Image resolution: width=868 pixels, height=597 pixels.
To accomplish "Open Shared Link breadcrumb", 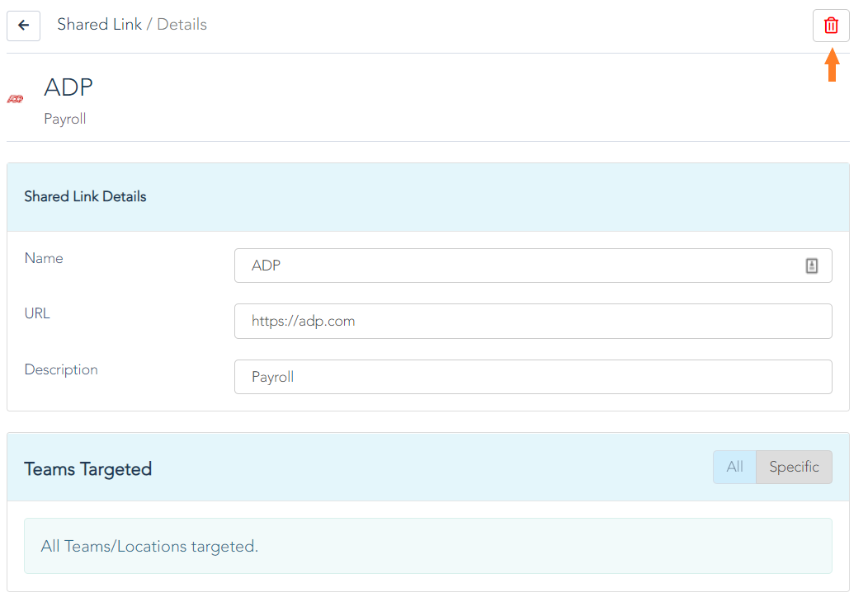I will click(100, 25).
